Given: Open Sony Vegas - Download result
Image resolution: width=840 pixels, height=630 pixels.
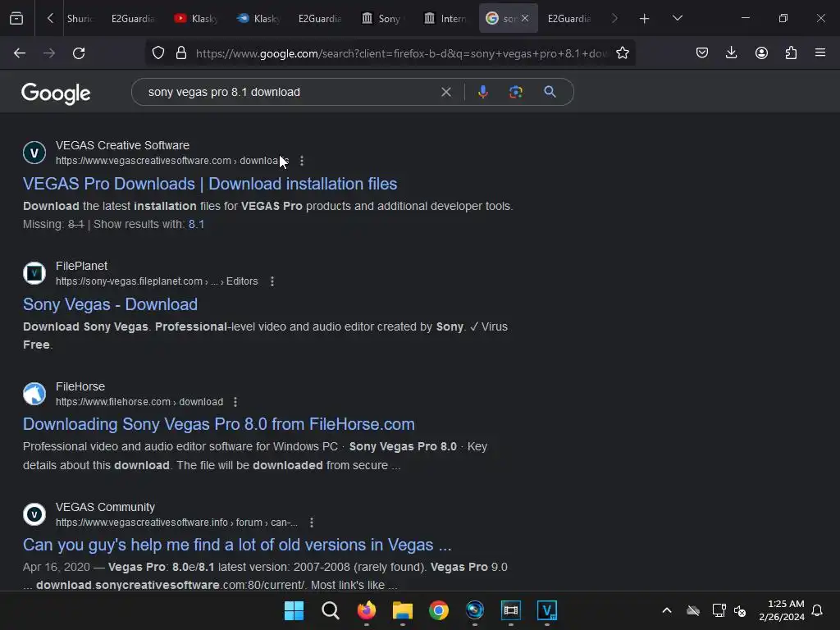Looking at the screenshot, I should click(111, 304).
